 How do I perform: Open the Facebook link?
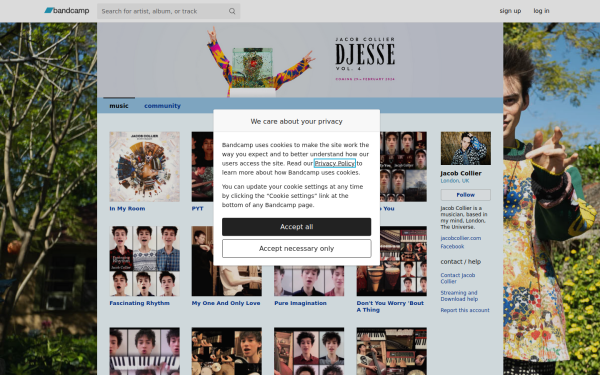[452, 246]
